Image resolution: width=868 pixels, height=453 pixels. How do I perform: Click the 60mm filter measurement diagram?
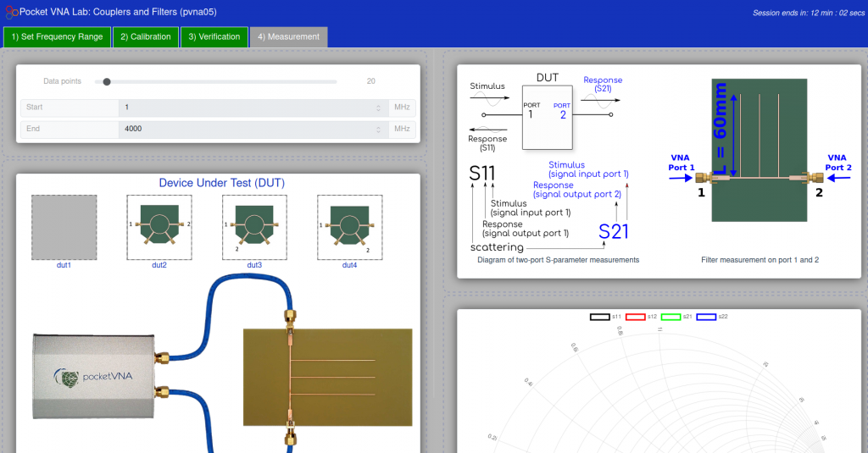coord(759,150)
